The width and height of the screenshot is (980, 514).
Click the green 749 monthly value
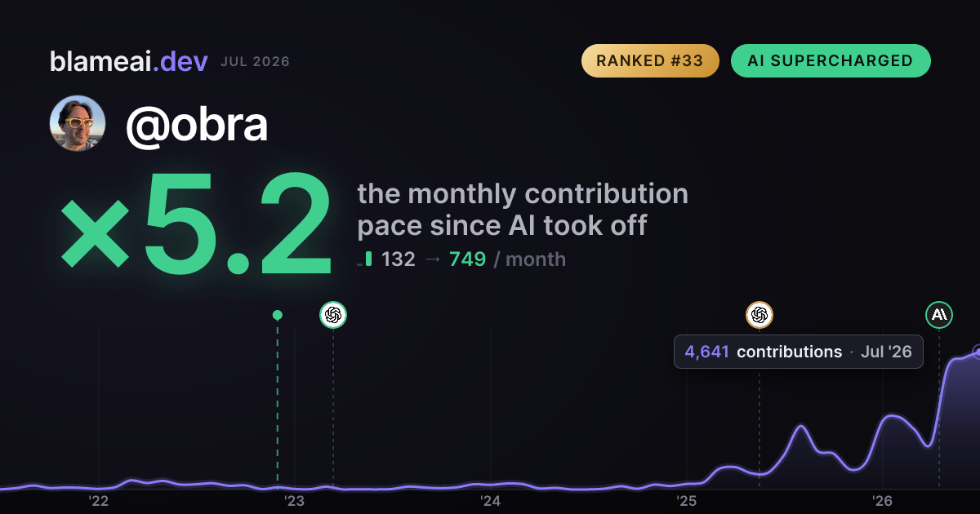point(468,259)
